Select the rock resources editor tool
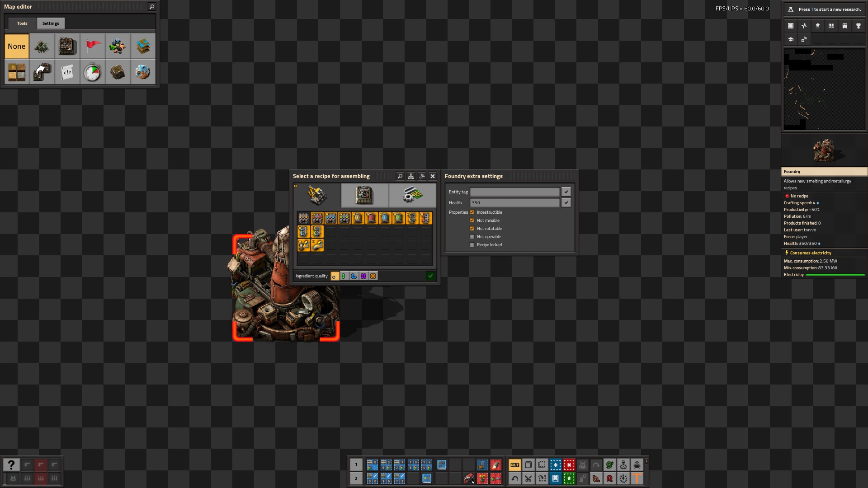This screenshot has width=868, height=488. coord(118,72)
